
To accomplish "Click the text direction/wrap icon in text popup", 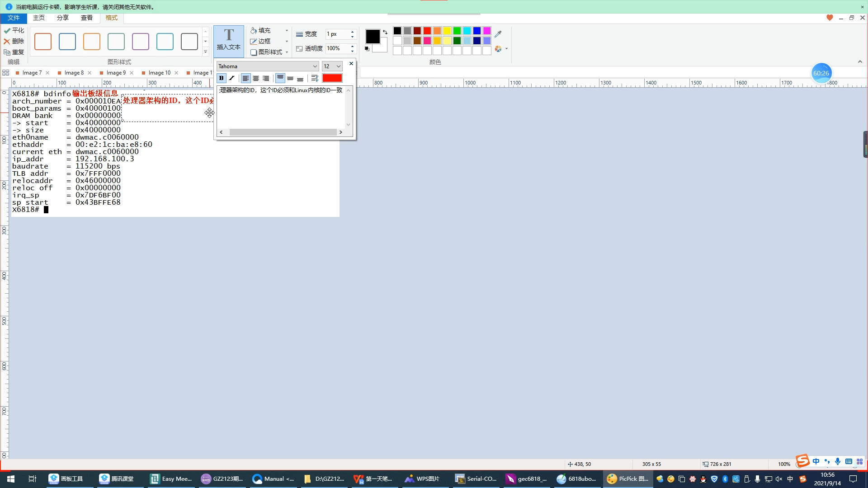I will (315, 78).
